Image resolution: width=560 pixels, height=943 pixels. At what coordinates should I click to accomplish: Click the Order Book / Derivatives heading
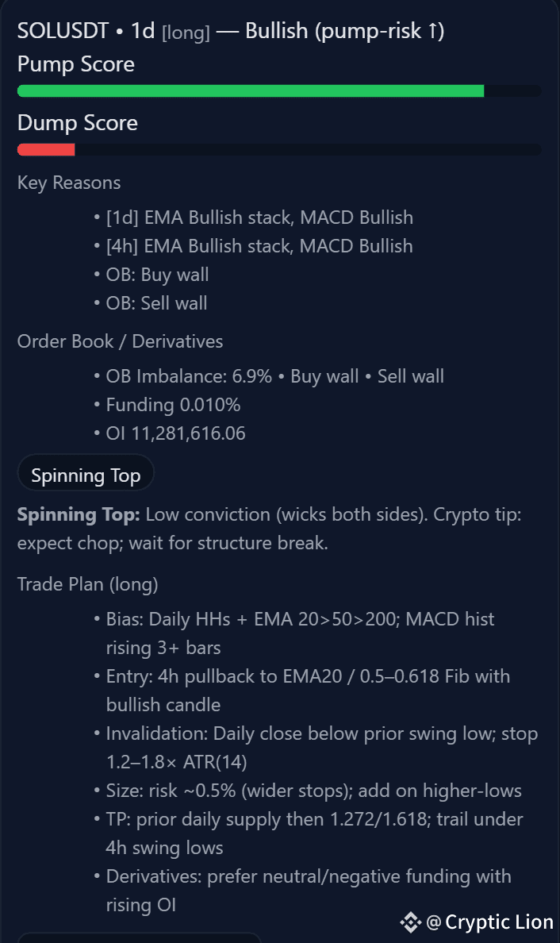(120, 341)
